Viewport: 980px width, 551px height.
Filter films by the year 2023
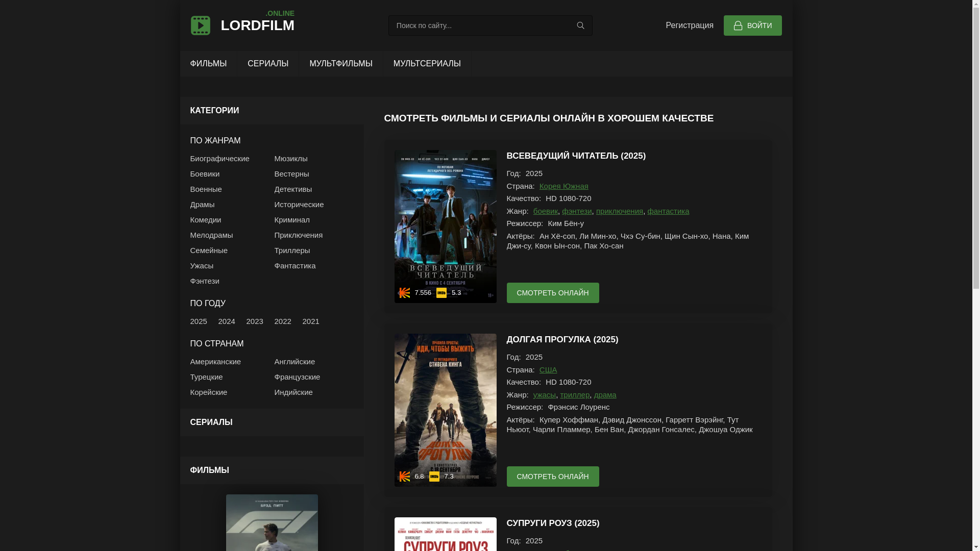pyautogui.click(x=255, y=321)
